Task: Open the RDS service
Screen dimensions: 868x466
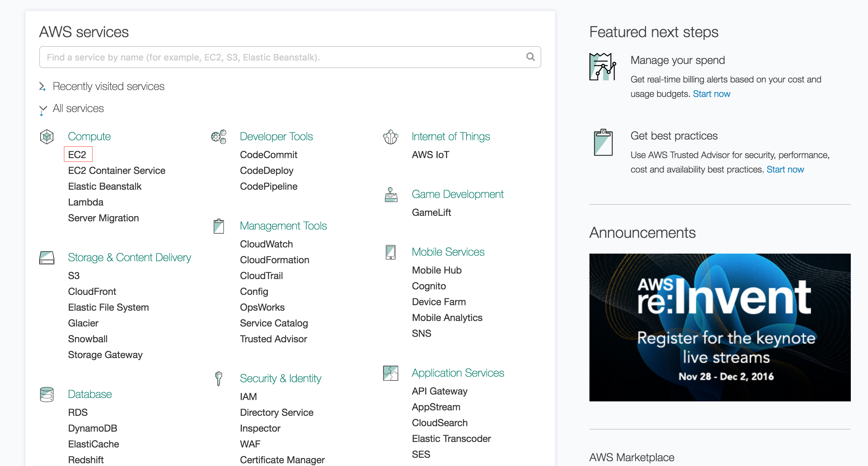Action: click(x=78, y=412)
